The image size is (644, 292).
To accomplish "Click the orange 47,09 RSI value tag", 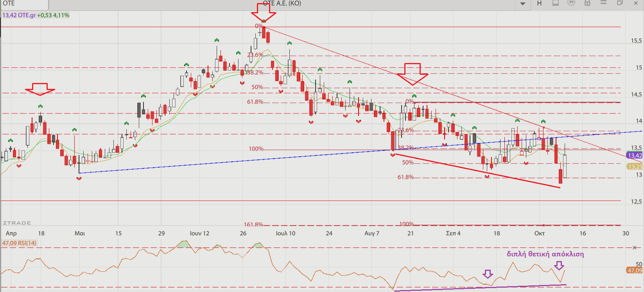I will coord(635,270).
